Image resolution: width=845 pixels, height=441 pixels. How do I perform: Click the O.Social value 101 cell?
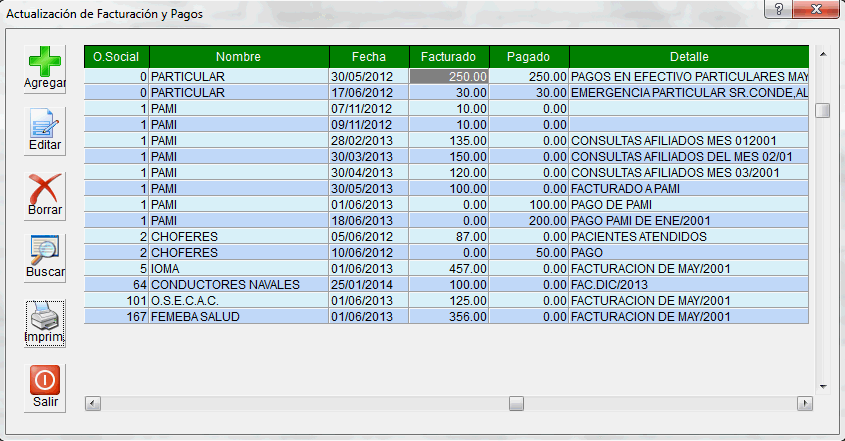click(x=116, y=301)
